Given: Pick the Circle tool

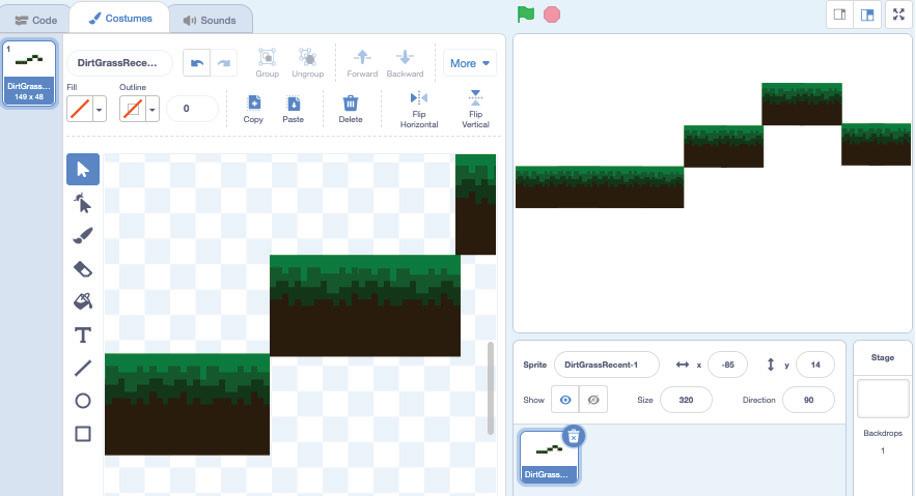Looking at the screenshot, I should click(x=83, y=401).
